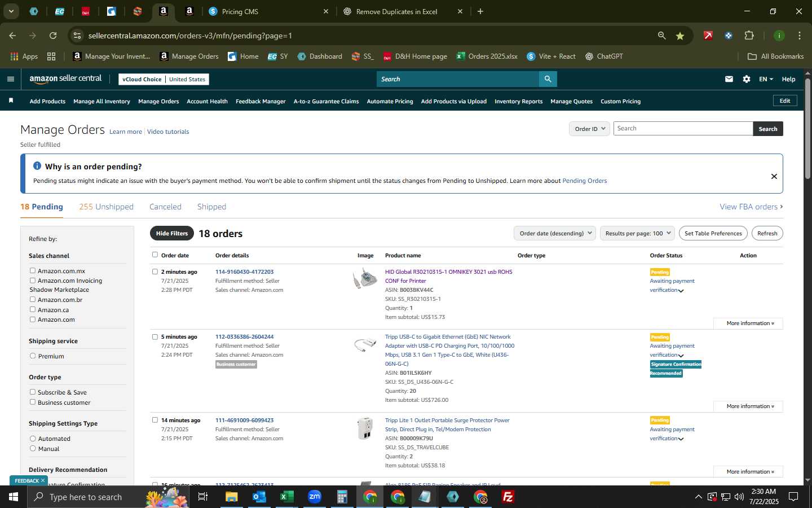Click the Hide Filters button
This screenshot has height=508, width=812.
pos(172,233)
